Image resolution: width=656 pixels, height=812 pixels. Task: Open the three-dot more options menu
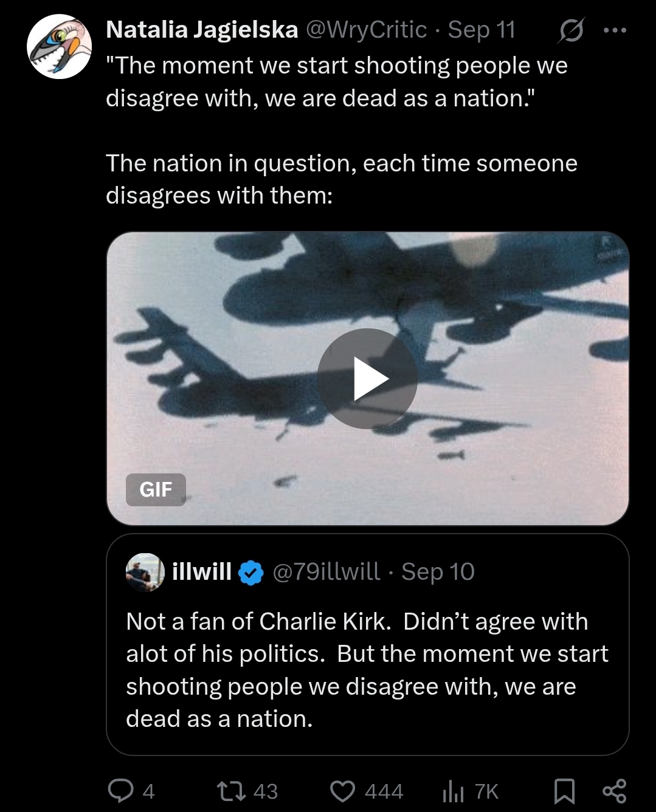click(614, 30)
